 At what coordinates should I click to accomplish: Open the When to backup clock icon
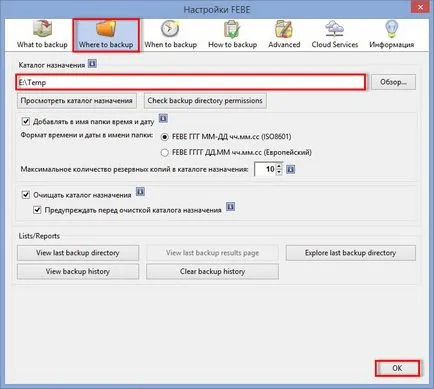[170, 29]
